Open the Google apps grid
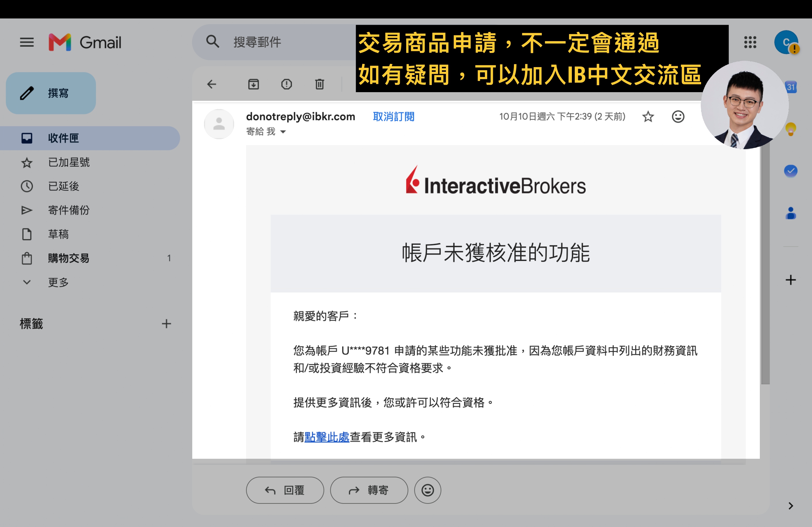 pyautogui.click(x=750, y=42)
